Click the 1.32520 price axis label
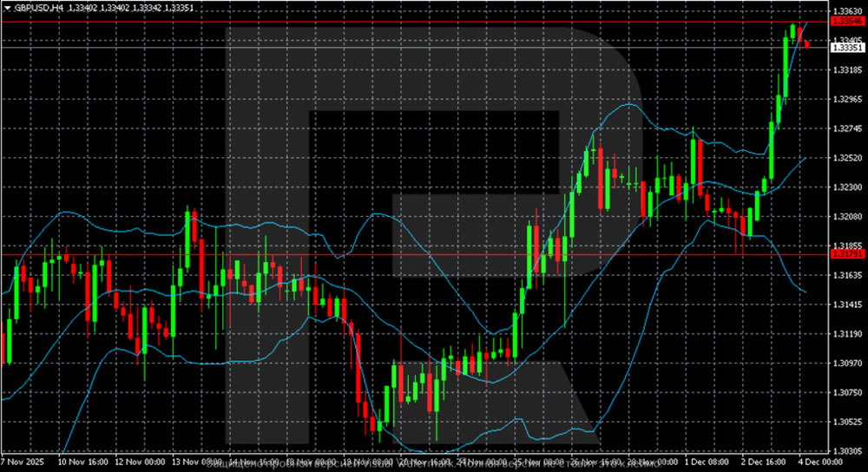 (x=847, y=158)
